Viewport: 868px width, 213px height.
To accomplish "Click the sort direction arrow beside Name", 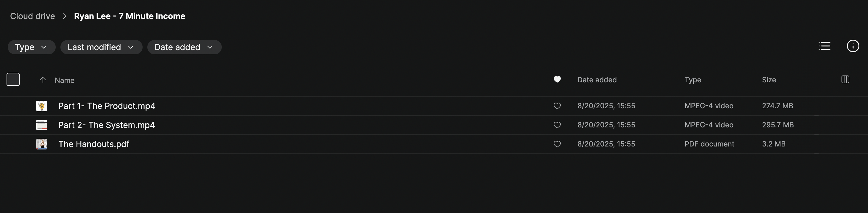I will (x=43, y=80).
